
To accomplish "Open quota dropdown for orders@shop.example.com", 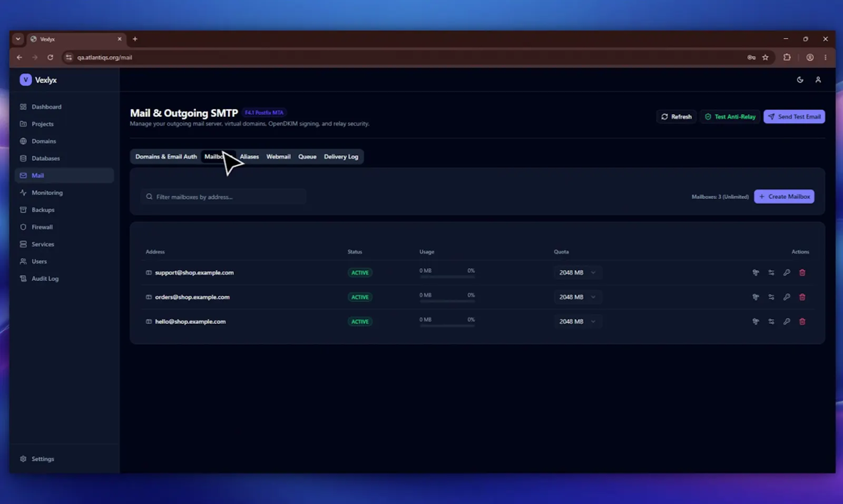I will coord(577,297).
